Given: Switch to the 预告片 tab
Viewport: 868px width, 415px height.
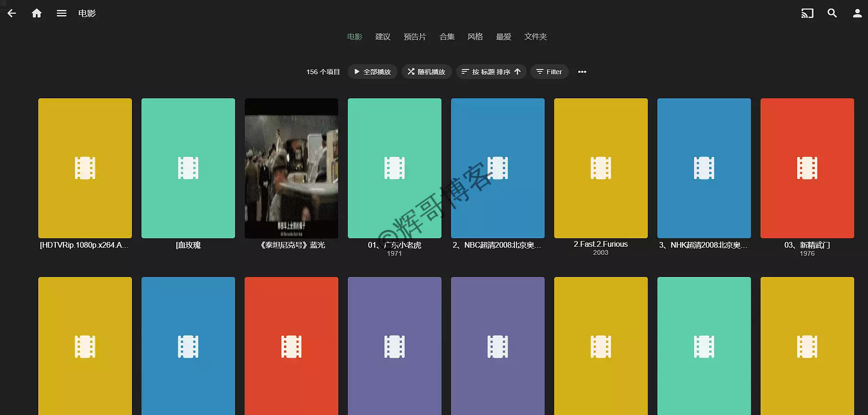Looking at the screenshot, I should [x=415, y=36].
